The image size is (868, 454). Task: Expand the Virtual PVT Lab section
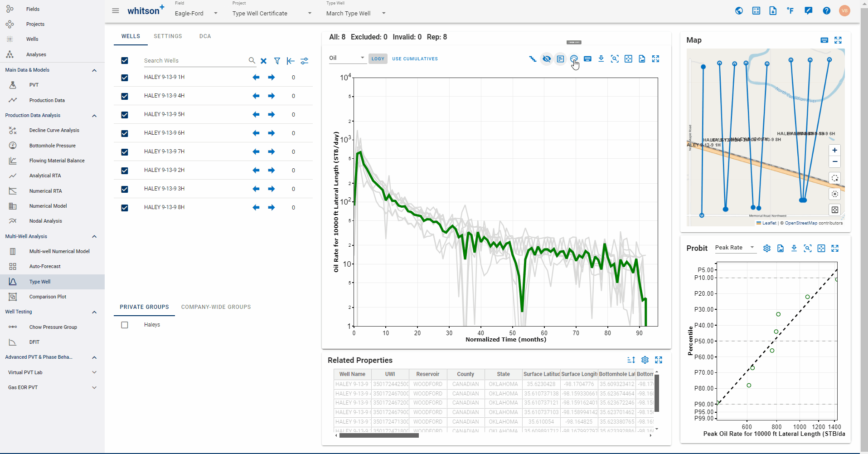(94, 372)
